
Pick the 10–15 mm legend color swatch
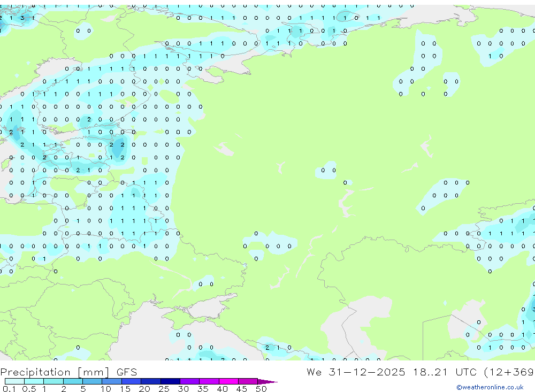[x=112, y=381]
